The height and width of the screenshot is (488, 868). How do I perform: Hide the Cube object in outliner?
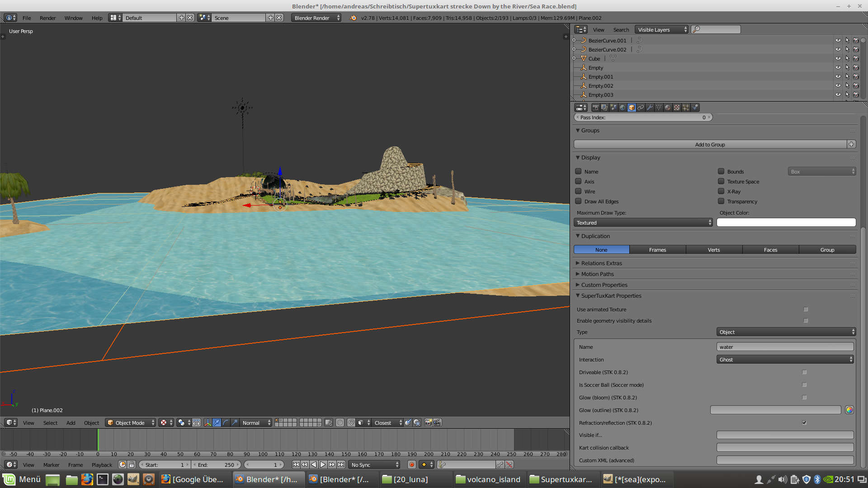[838, 58]
